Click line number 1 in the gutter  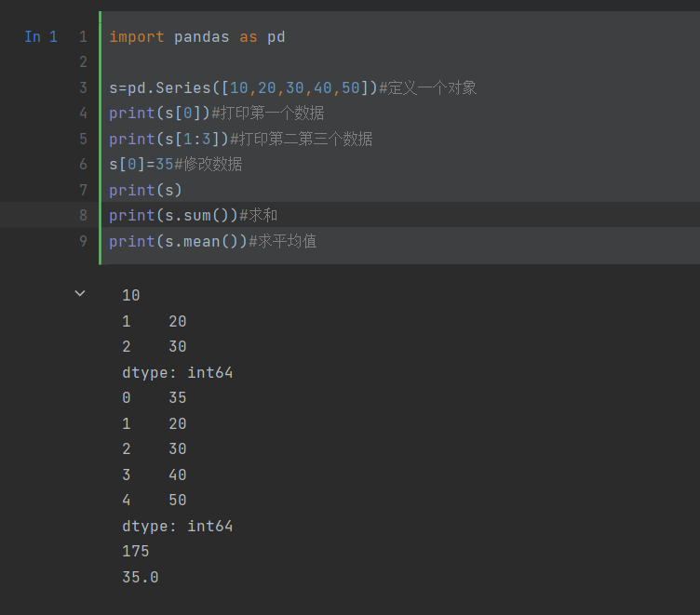(x=83, y=37)
